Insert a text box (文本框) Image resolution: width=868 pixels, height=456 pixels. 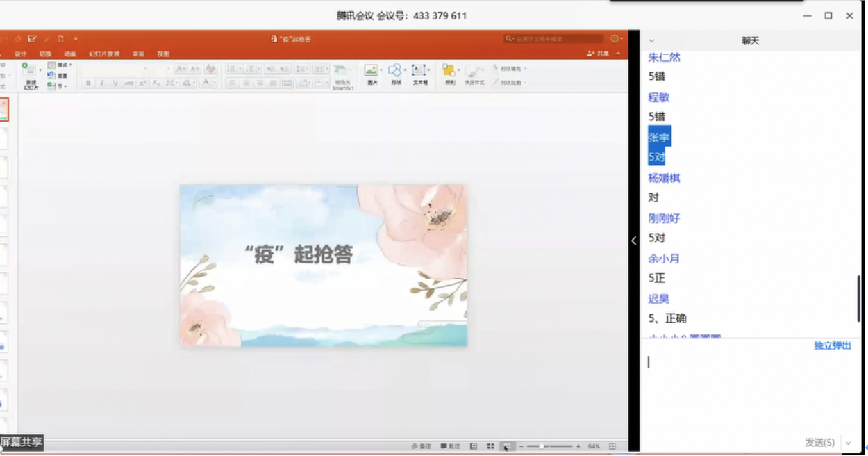coord(419,71)
